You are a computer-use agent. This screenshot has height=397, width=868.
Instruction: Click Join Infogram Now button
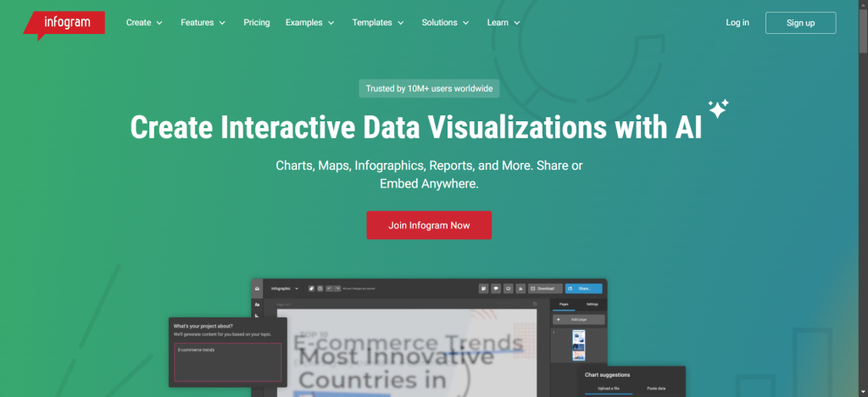pos(429,226)
